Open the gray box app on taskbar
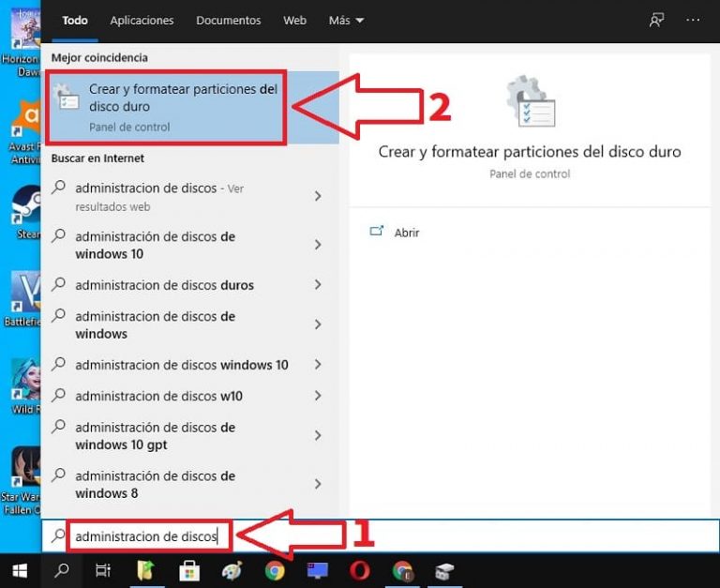This screenshot has width=720, height=588. [444, 571]
